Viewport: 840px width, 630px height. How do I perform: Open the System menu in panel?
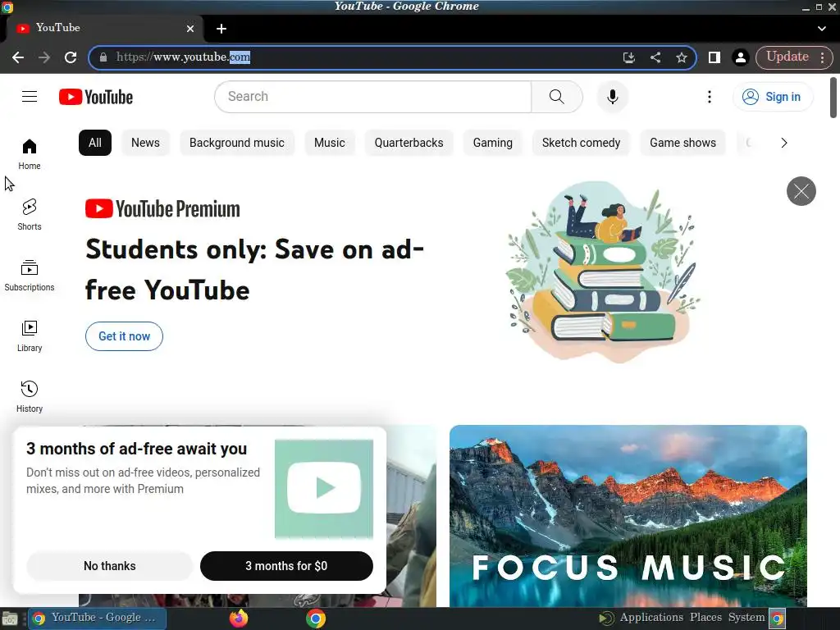tap(746, 618)
